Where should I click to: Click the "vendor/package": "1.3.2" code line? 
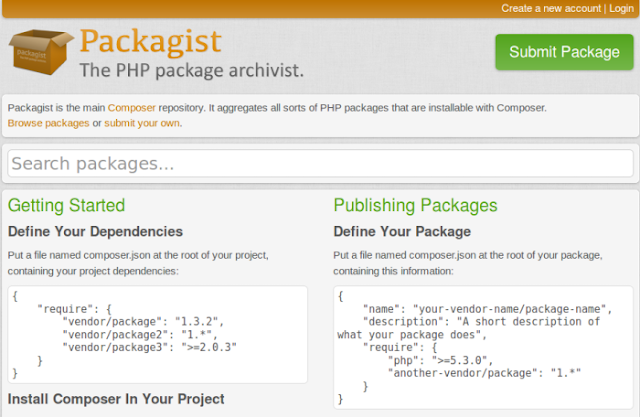coord(143,322)
